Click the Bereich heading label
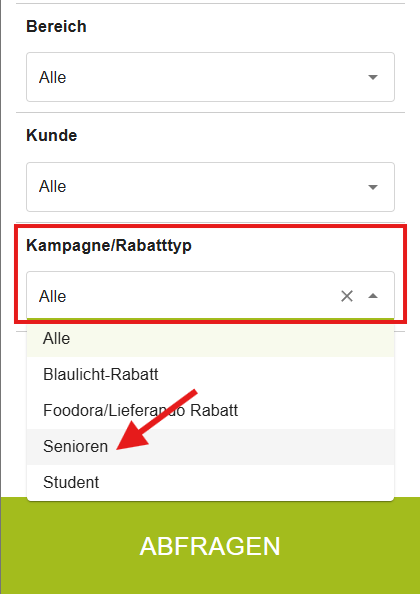The image size is (420, 594). tap(56, 27)
